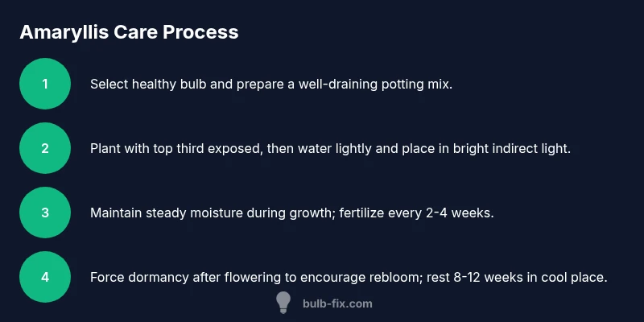Click the lightbulb logo icon

(x=283, y=303)
